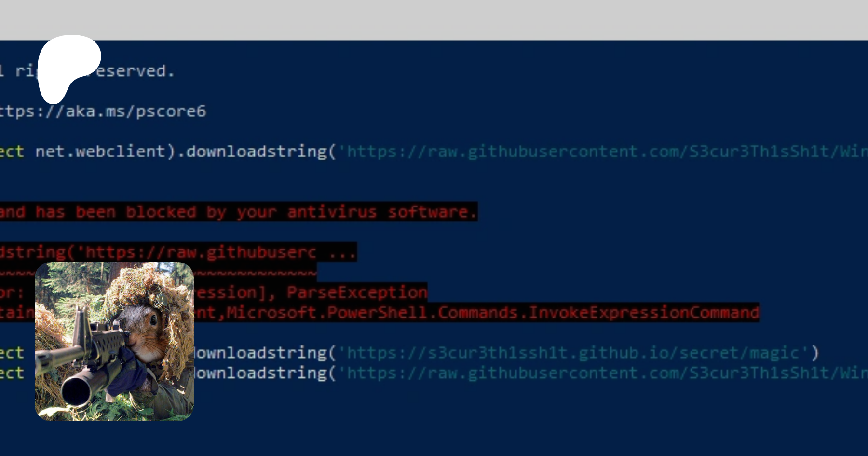Viewport: 868px width, 456px height.
Task: Click 'downloadstring' before the github.io URL
Action: [x=260, y=353]
